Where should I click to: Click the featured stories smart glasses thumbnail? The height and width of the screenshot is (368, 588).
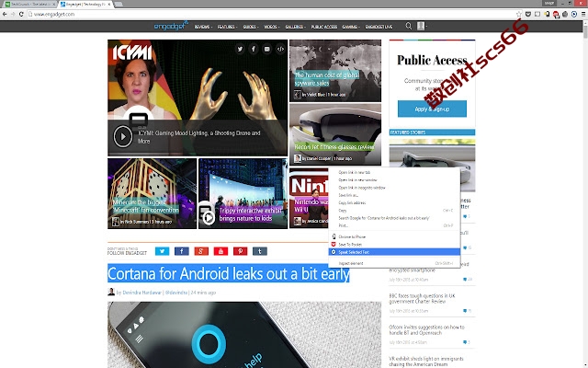432,166
